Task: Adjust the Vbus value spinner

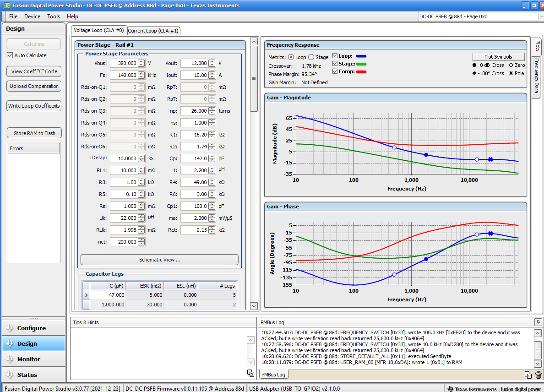Action: pos(141,63)
